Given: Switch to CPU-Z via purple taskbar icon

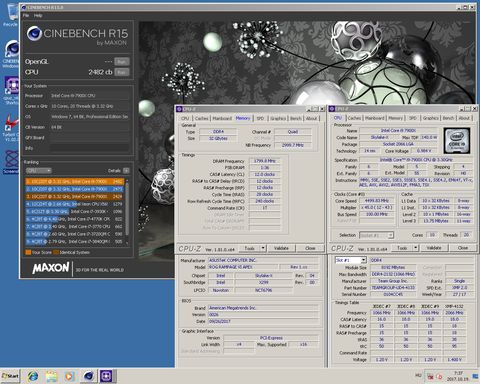Looking at the screenshot, I should coord(107,376).
